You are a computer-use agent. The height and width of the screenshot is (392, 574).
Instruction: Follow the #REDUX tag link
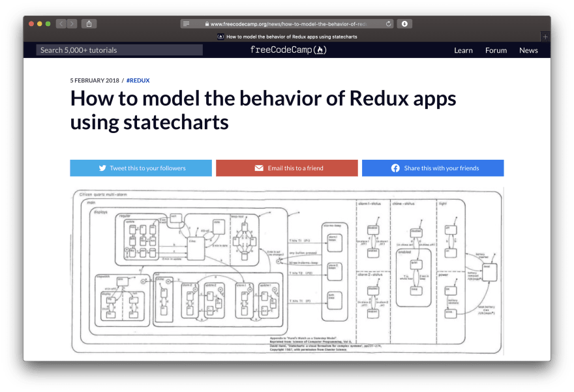tap(138, 80)
